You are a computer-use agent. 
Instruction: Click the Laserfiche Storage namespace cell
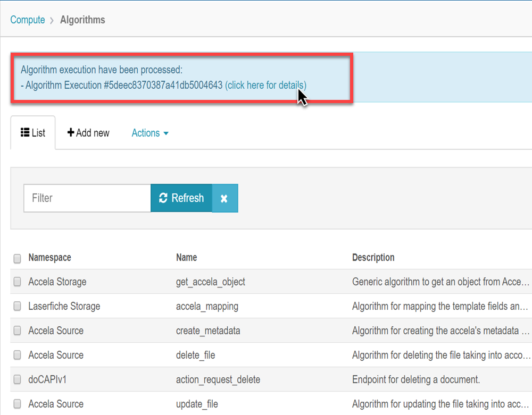pos(64,306)
